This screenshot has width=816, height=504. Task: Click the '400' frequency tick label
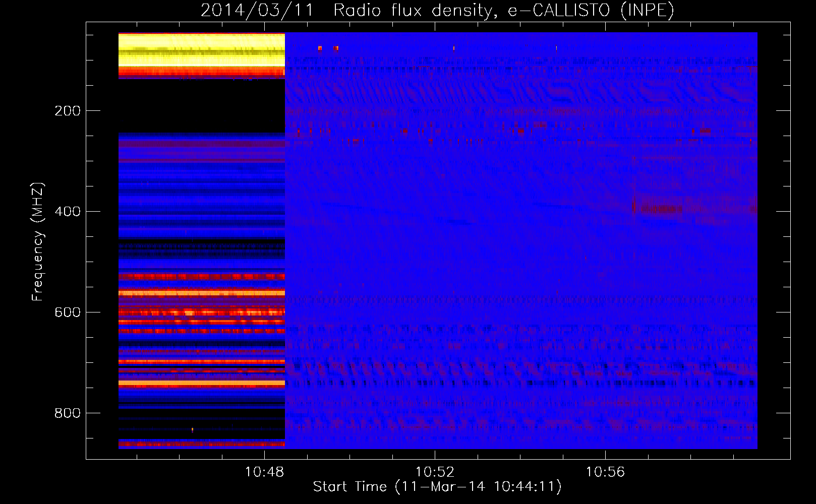68,212
